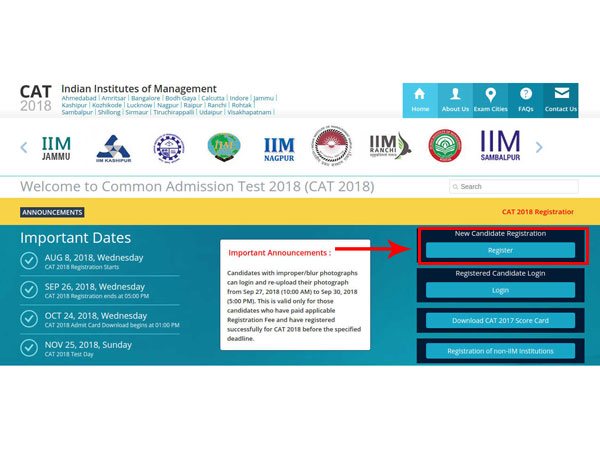Click the CAT 2018 site logo
This screenshot has width=600, height=450.
click(x=36, y=98)
